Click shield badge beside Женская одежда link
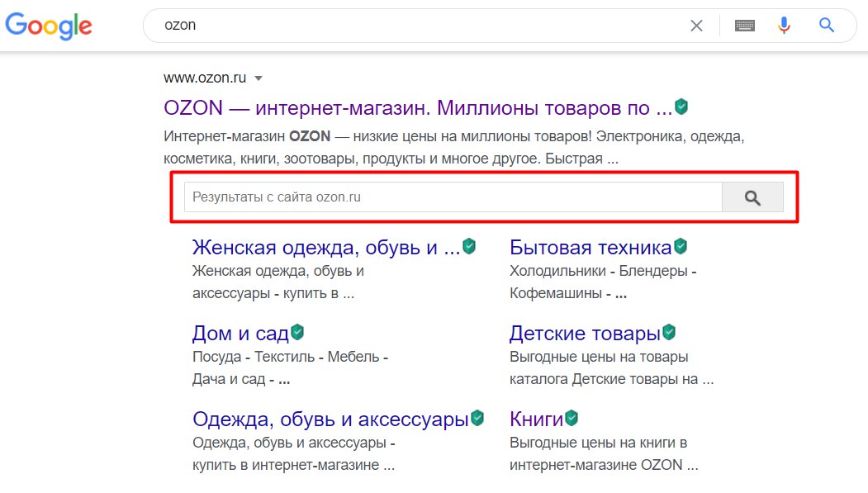This screenshot has width=868, height=493. coord(469,245)
